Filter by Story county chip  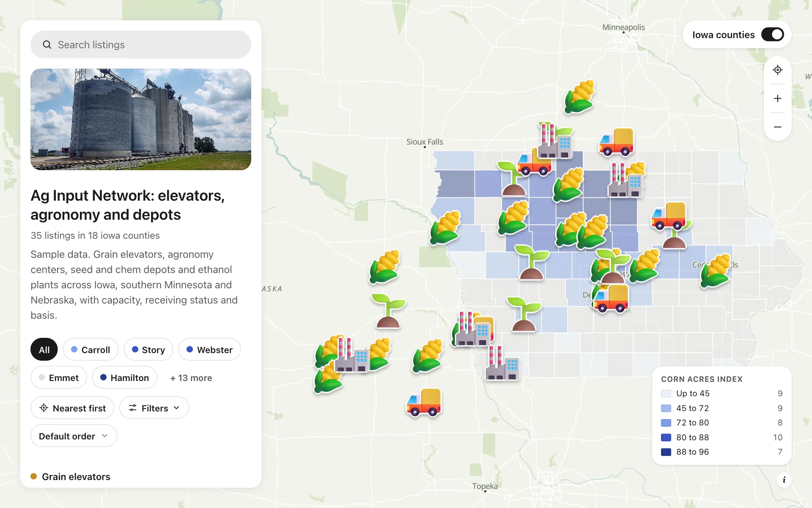pos(148,350)
